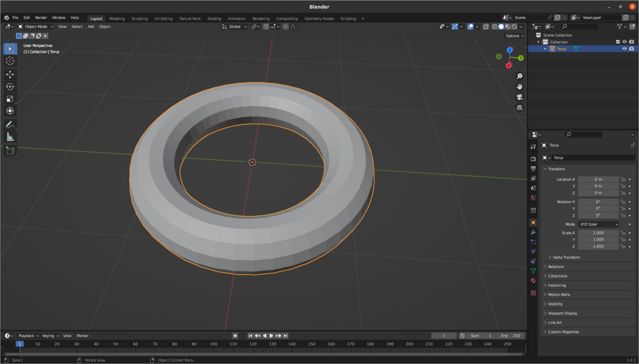Open the Options dropdown in viewport
This screenshot has height=364, width=639.
coord(515,36)
